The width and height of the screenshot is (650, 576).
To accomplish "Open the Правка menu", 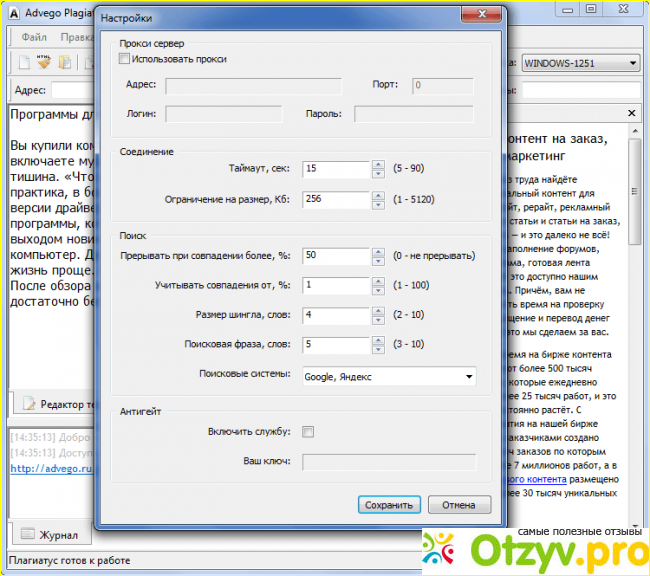I will pos(76,37).
